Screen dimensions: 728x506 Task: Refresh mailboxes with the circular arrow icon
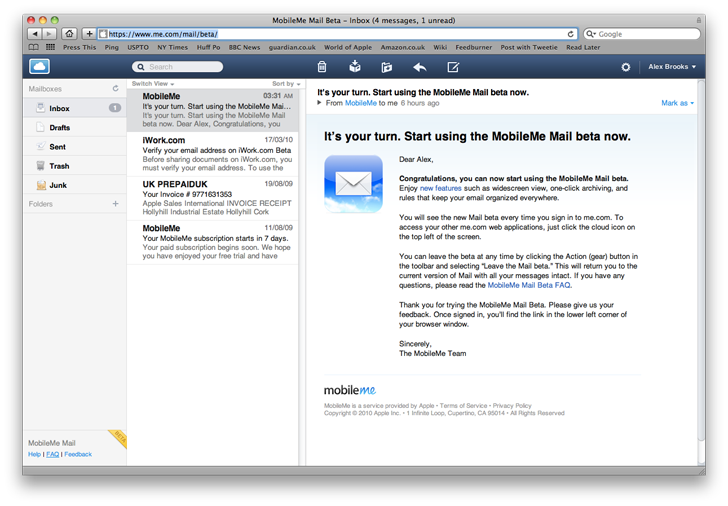(x=116, y=88)
